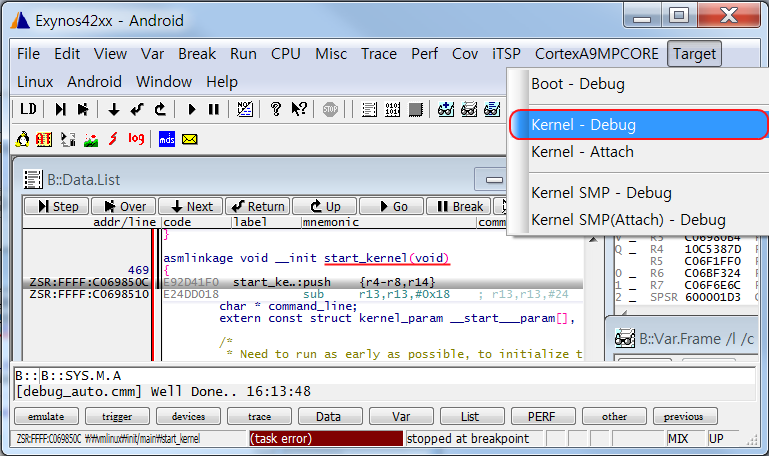769x456 pixels.
Task: Click the context help arrow-question icon
Action: [298, 109]
